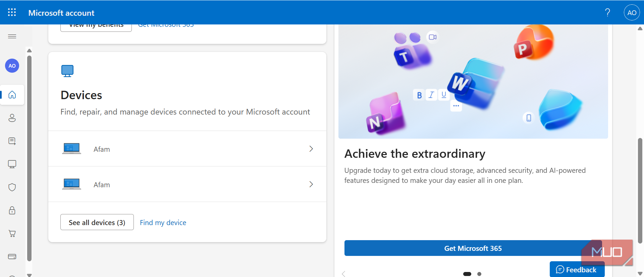Image resolution: width=644 pixels, height=277 pixels.
Task: Click the first Afam laptop icon
Action: pos(71,149)
